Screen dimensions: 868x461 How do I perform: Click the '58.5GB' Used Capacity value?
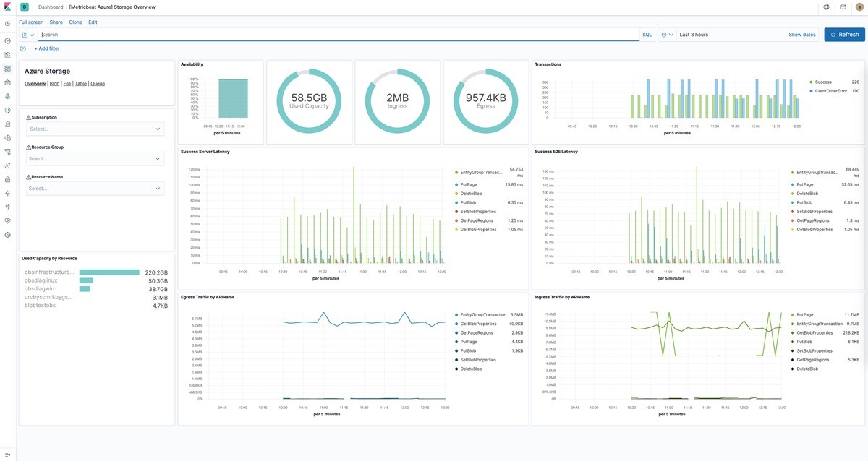pos(309,98)
